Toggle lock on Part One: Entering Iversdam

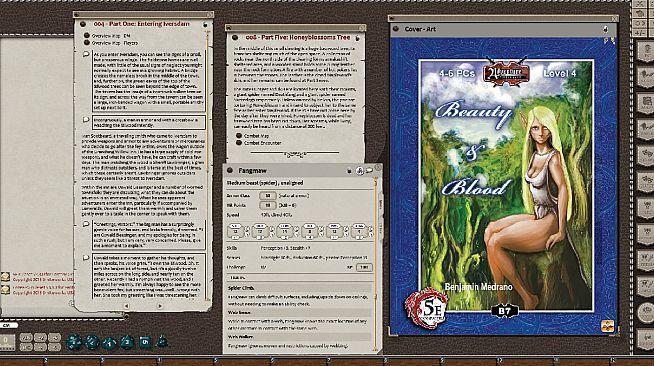205,25
